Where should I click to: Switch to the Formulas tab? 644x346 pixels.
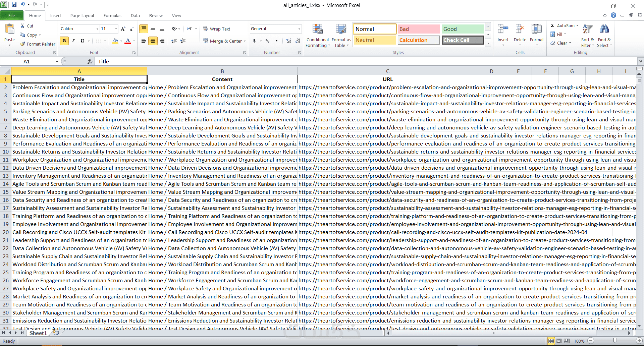pyautogui.click(x=112, y=15)
